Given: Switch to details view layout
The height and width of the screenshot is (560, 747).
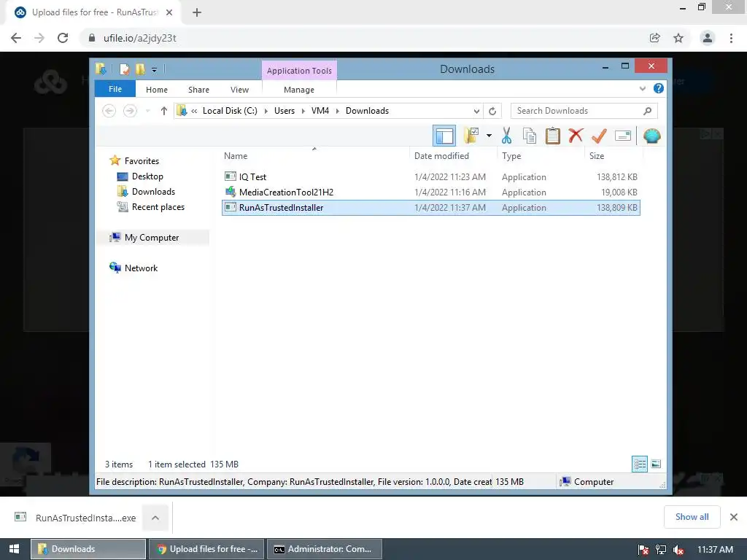Looking at the screenshot, I should [x=639, y=464].
